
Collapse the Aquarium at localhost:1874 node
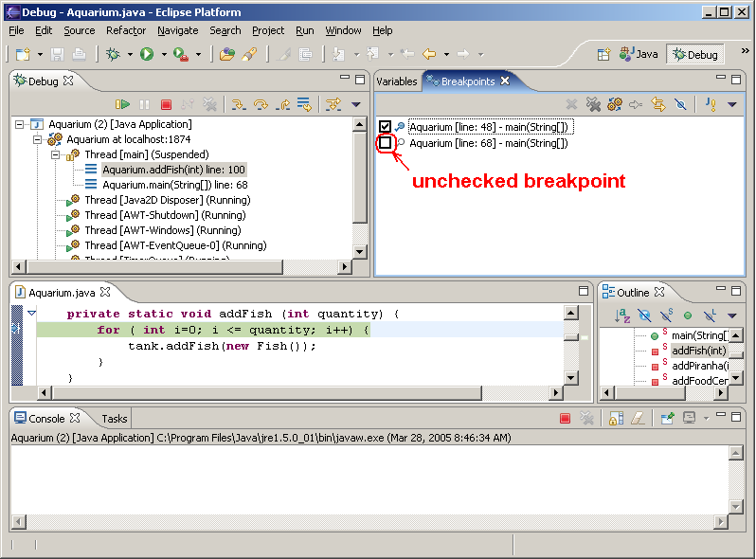tap(37, 139)
